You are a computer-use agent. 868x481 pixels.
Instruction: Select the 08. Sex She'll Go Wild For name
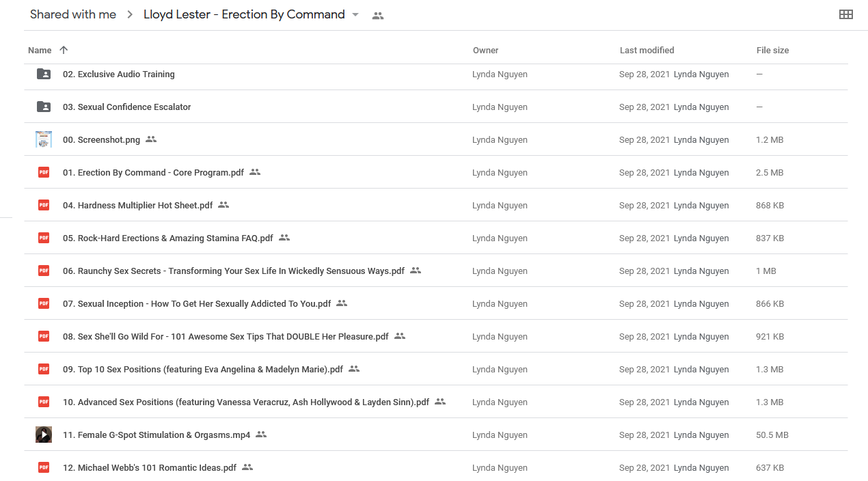[226, 336]
